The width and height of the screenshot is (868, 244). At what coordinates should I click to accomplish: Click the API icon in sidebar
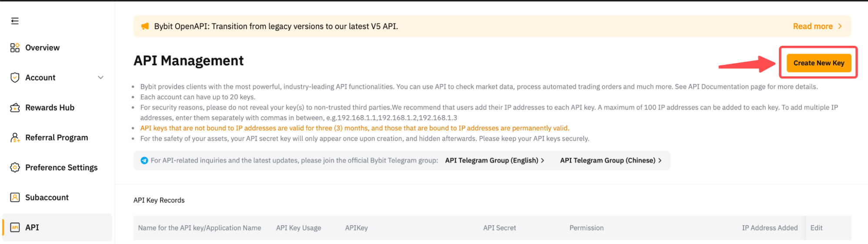point(15,227)
